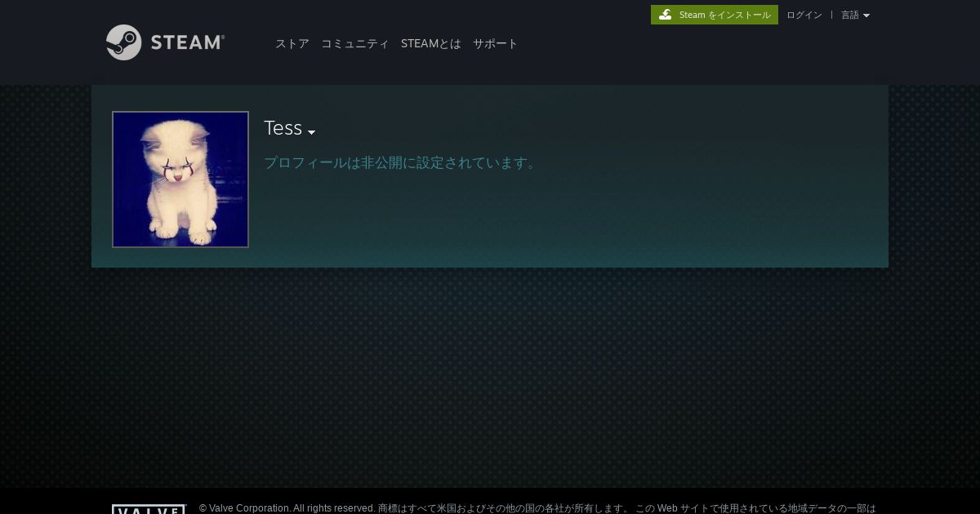This screenshot has width=980, height=514.
Task: Click the Valve logo in the footer
Action: 149,509
